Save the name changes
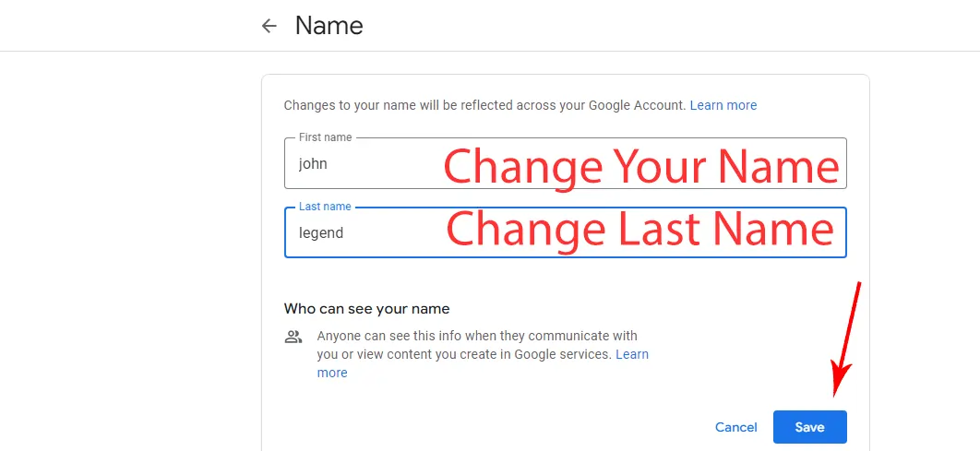The image size is (980, 451). click(809, 427)
